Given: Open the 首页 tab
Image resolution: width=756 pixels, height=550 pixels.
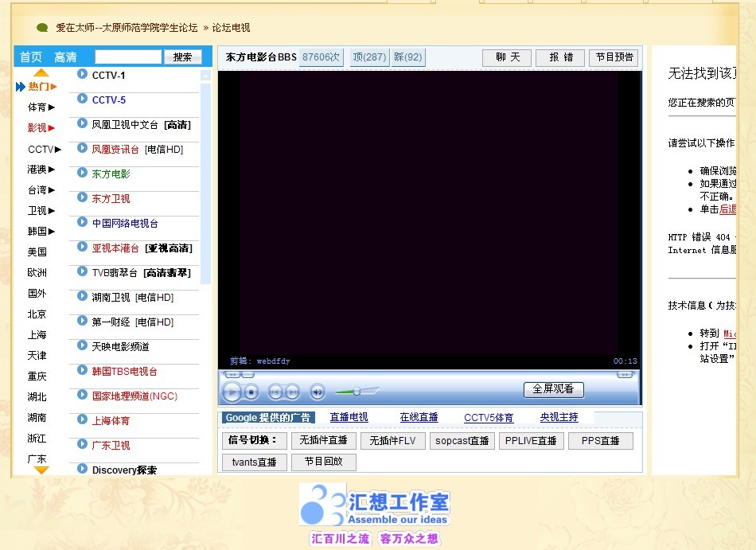Looking at the screenshot, I should [30, 57].
